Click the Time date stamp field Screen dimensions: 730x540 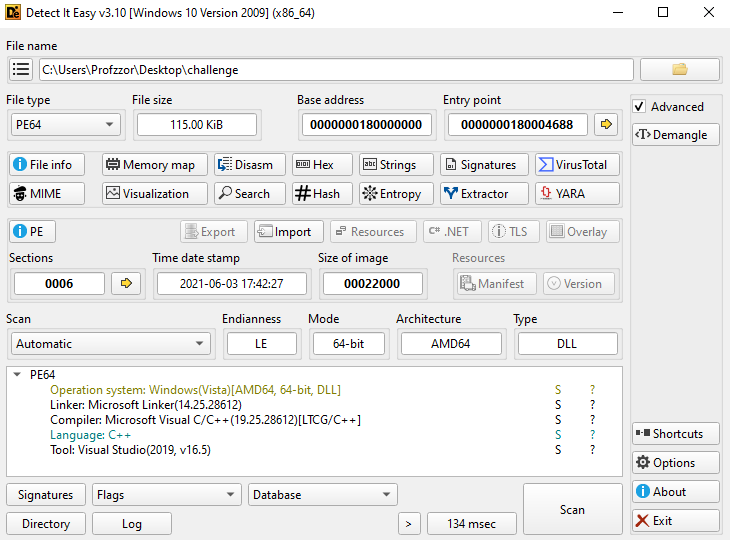click(x=231, y=284)
